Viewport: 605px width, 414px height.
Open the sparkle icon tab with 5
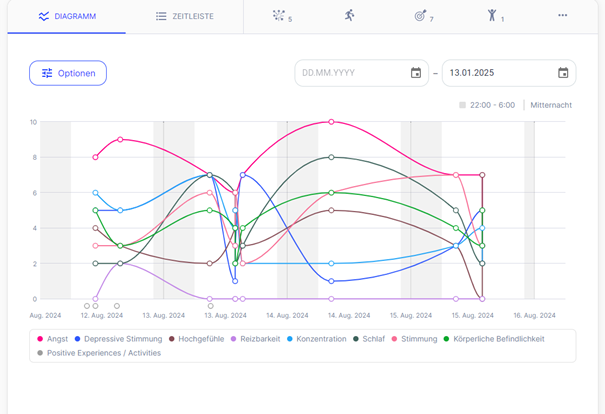pos(282,16)
